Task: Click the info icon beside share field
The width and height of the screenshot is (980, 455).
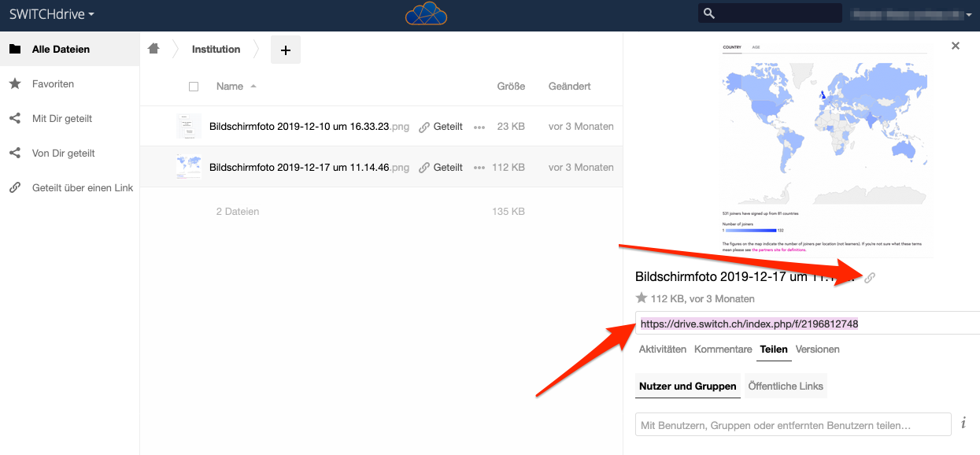Action: point(963,424)
